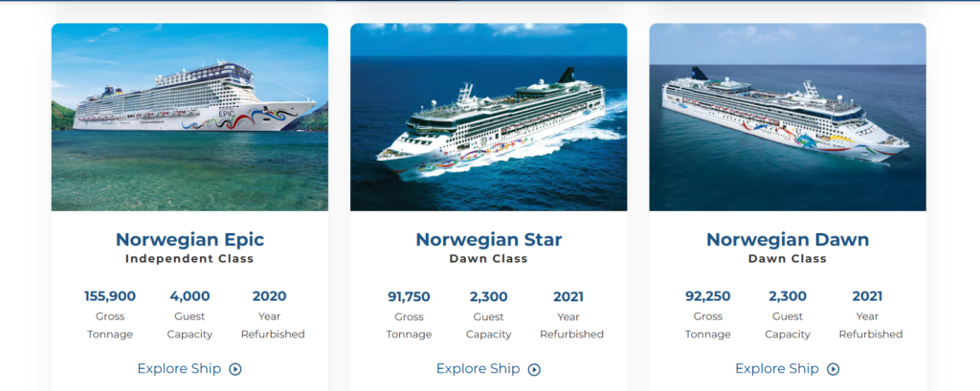Click Dawn Class subtitle under Norwegian Star
Viewport: 980px width, 391px height.
(x=488, y=259)
